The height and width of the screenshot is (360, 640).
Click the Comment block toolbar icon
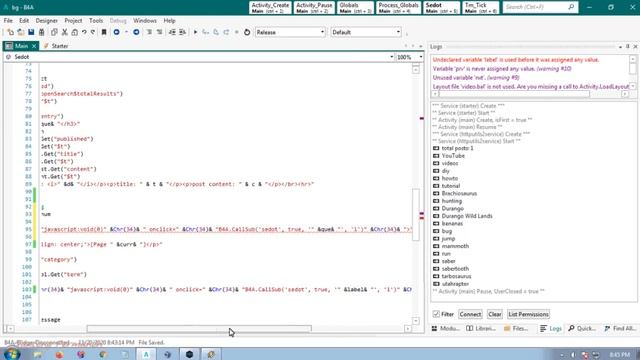click(149, 32)
